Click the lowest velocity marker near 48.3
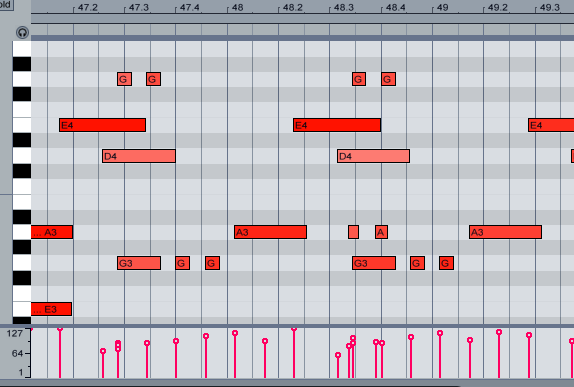The width and height of the screenshot is (574, 387). pyautogui.click(x=338, y=355)
